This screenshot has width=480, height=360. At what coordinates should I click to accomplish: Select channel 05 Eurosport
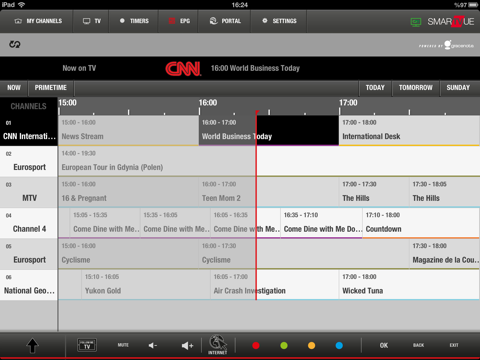[29, 254]
